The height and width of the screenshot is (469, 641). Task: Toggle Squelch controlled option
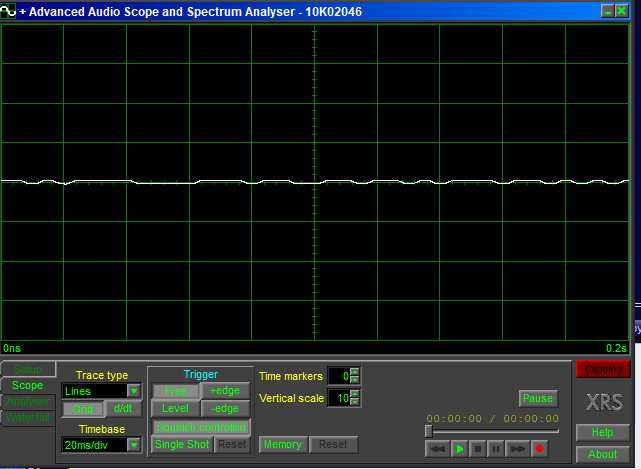pyautogui.click(x=201, y=427)
